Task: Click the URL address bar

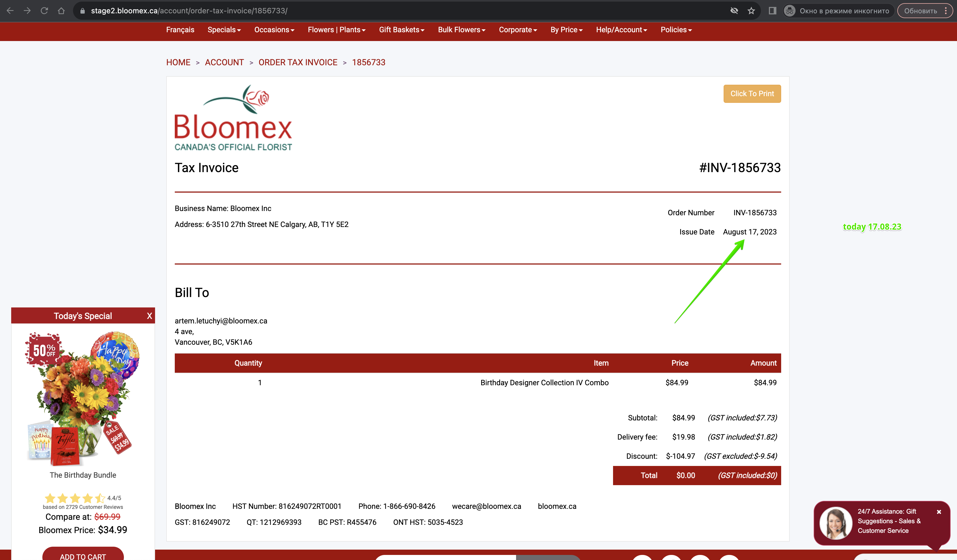Action: (x=403, y=11)
